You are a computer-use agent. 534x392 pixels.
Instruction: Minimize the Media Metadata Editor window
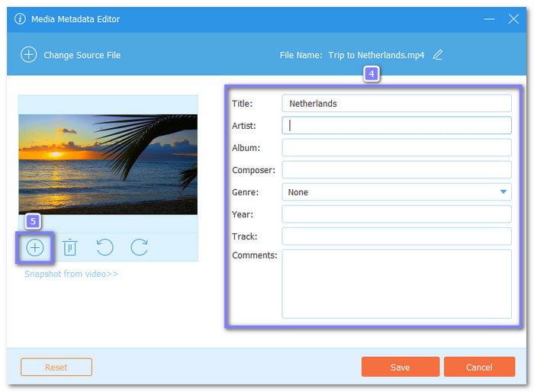489,19
